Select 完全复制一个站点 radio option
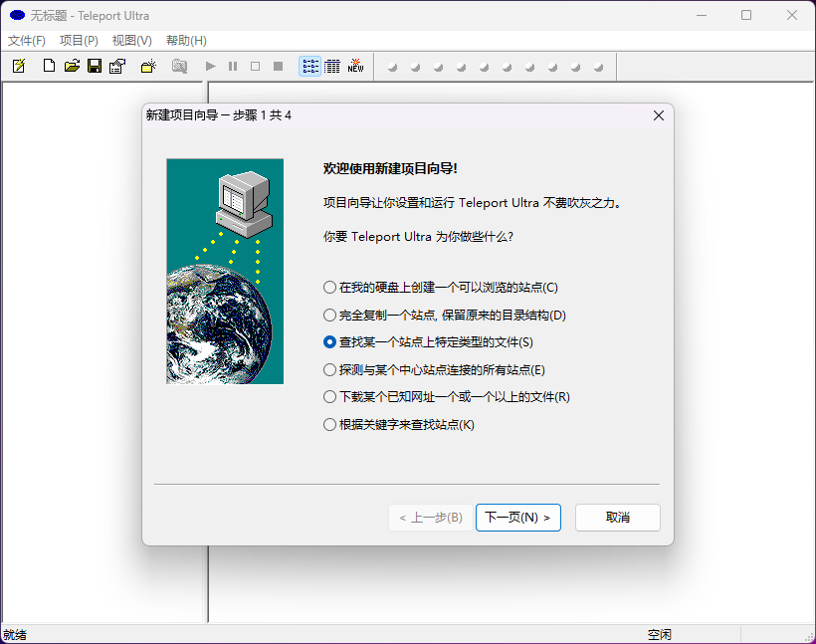The height and width of the screenshot is (644, 816). click(x=330, y=316)
